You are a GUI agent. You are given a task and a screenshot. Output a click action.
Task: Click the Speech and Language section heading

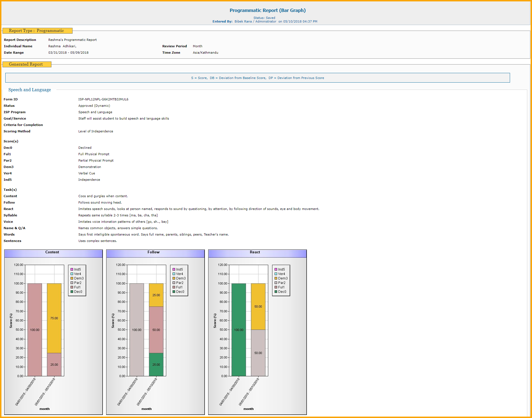tap(29, 90)
